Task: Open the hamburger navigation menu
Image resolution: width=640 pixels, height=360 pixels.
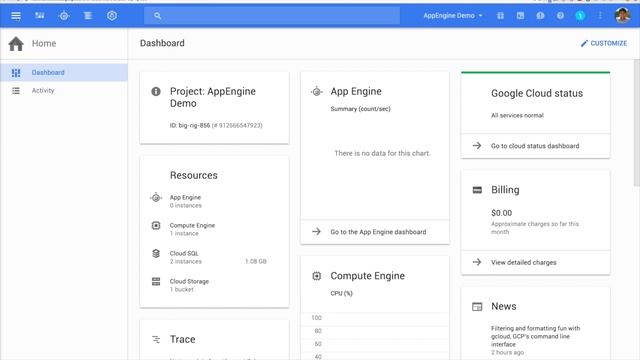Action: (16, 16)
